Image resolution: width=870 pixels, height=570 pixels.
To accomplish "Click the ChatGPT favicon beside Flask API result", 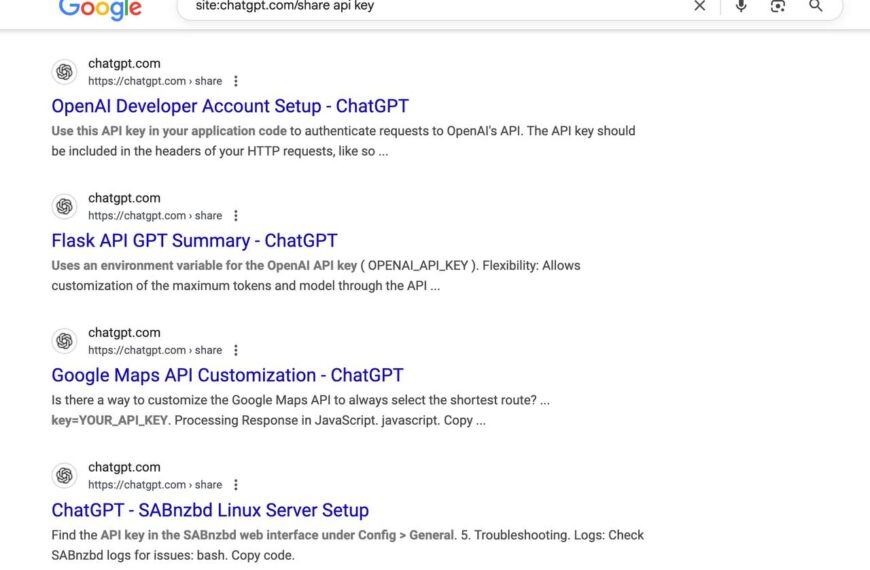I will [x=65, y=206].
